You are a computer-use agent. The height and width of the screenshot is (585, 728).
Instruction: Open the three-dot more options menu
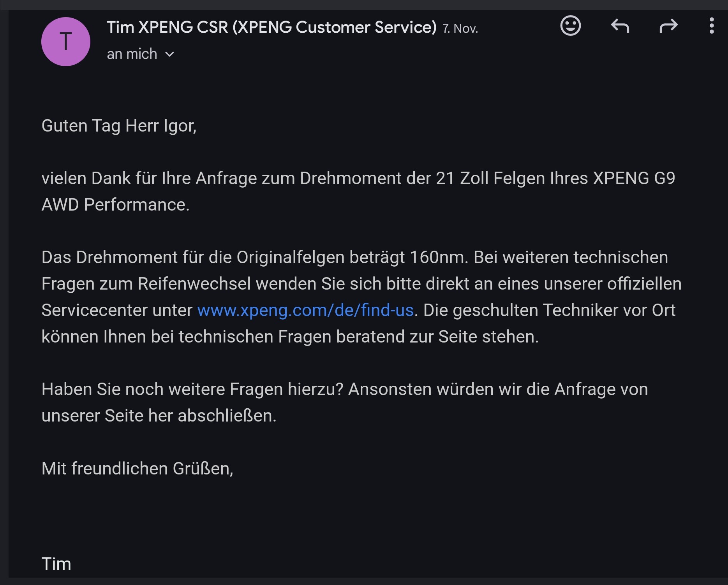click(x=711, y=26)
